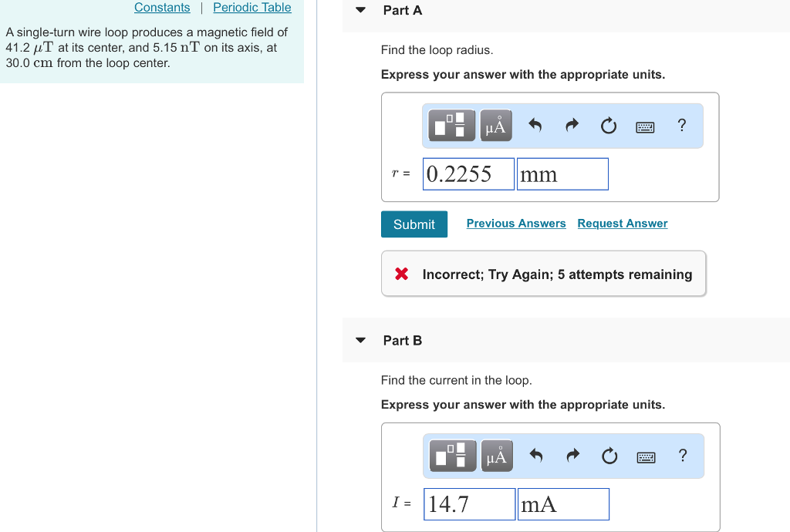Screen dimensions: 790x532
Task: Open the keyboard shortcuts in Part A
Action: pos(645,126)
